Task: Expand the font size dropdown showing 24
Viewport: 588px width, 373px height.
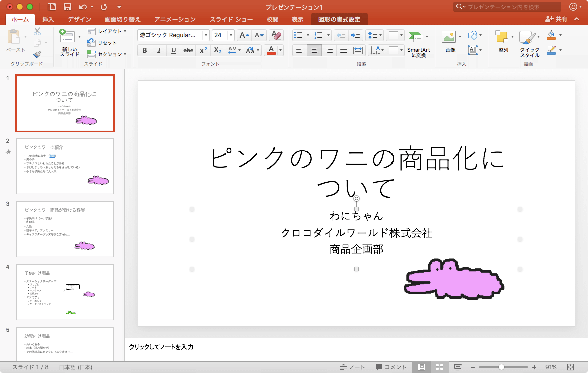Action: (x=231, y=35)
